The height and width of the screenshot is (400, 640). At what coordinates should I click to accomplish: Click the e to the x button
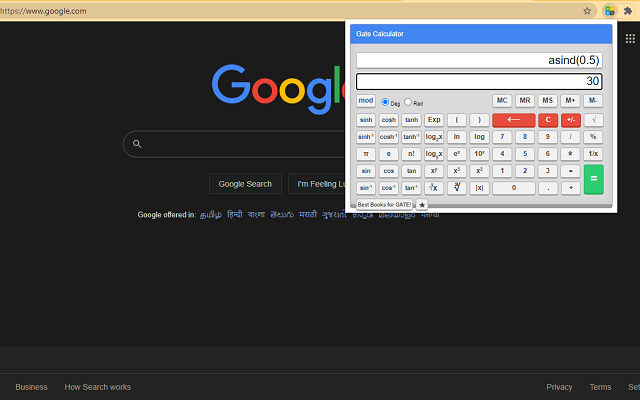tap(457, 154)
